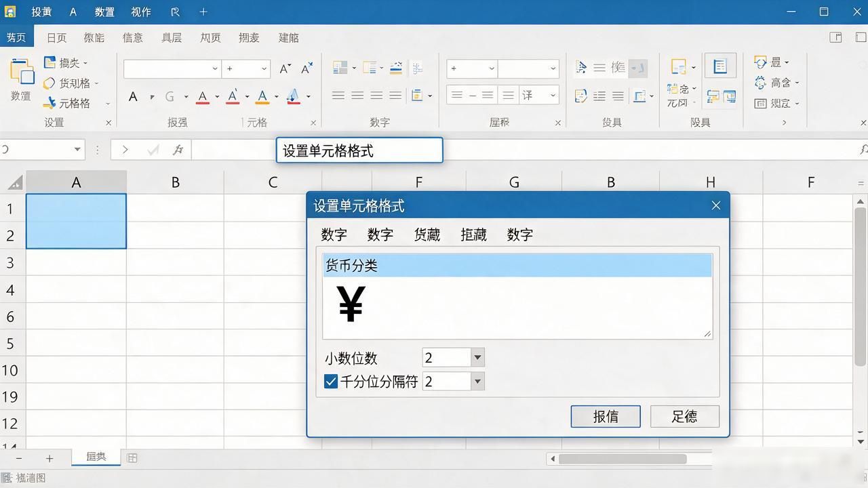Select the 拒藏 tab in dialog
The image size is (868, 488).
point(473,235)
